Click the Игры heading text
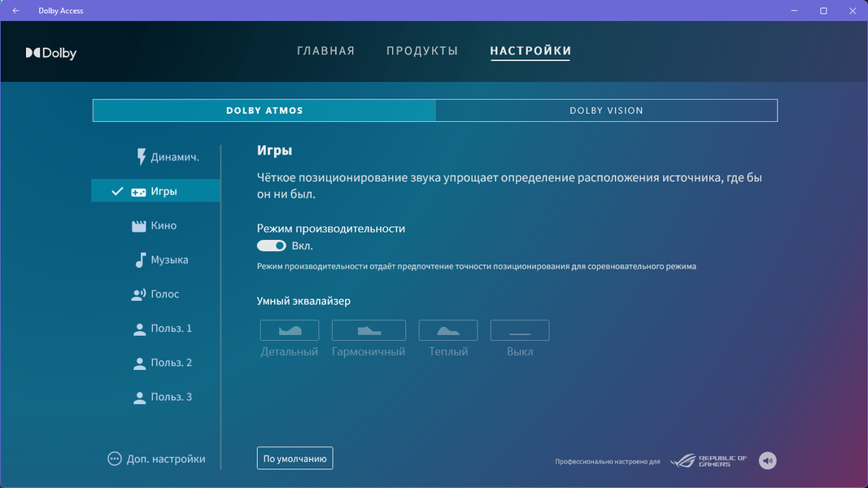This screenshot has height=488, width=868. (x=275, y=150)
